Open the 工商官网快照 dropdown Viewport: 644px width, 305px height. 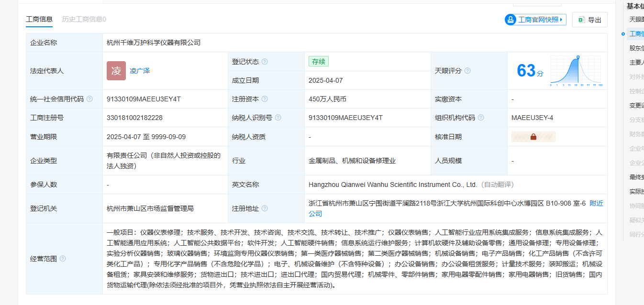pyautogui.click(x=535, y=20)
